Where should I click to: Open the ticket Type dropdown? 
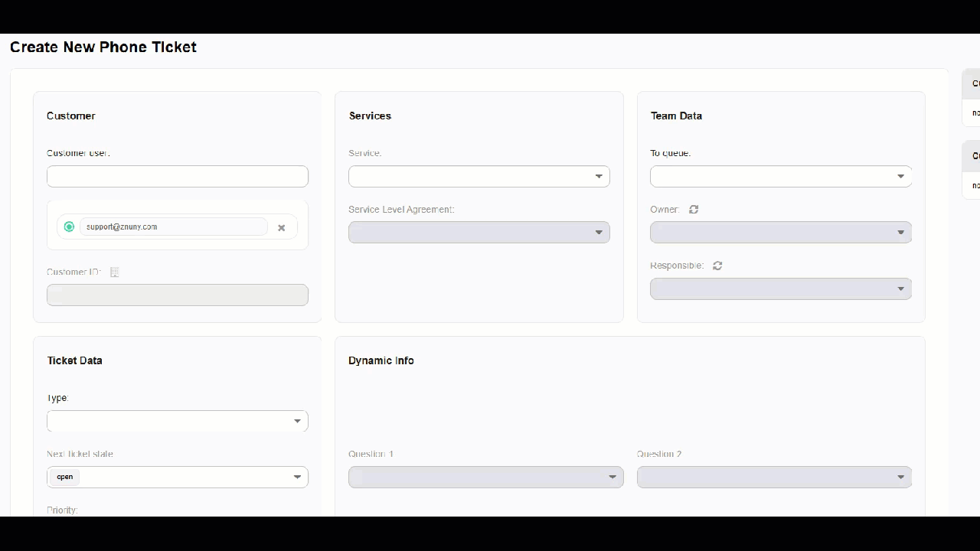click(x=177, y=421)
